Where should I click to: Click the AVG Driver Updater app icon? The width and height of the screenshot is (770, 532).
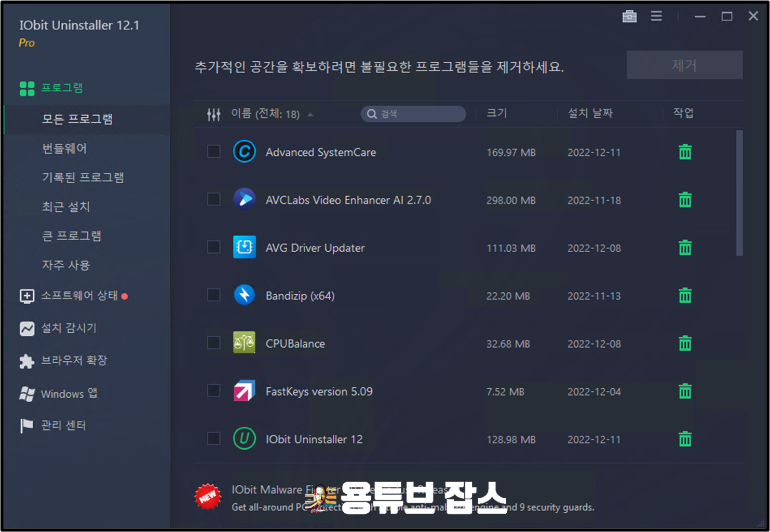[x=244, y=247]
